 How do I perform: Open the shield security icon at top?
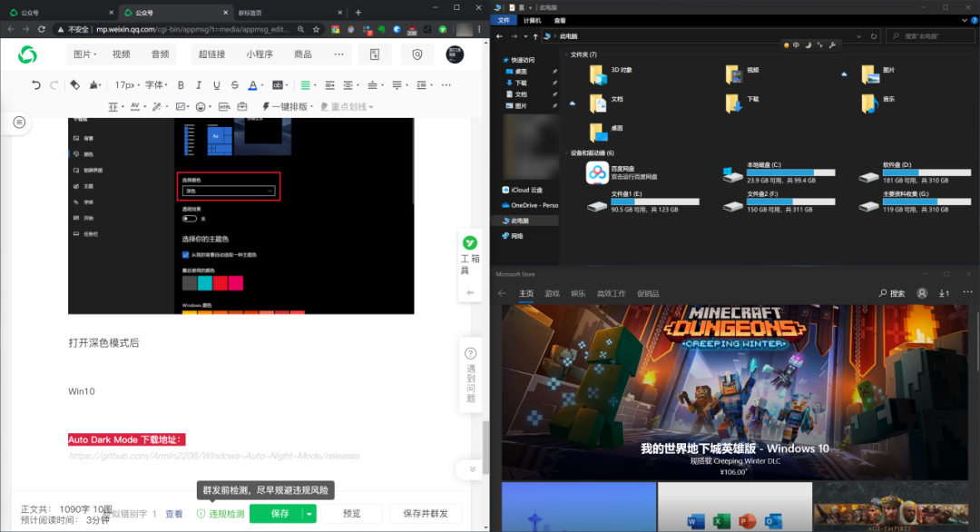click(417, 54)
